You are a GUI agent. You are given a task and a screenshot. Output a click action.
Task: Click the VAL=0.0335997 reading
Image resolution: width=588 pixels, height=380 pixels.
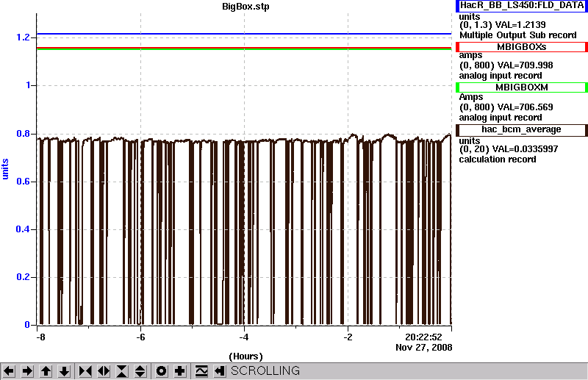(x=526, y=149)
